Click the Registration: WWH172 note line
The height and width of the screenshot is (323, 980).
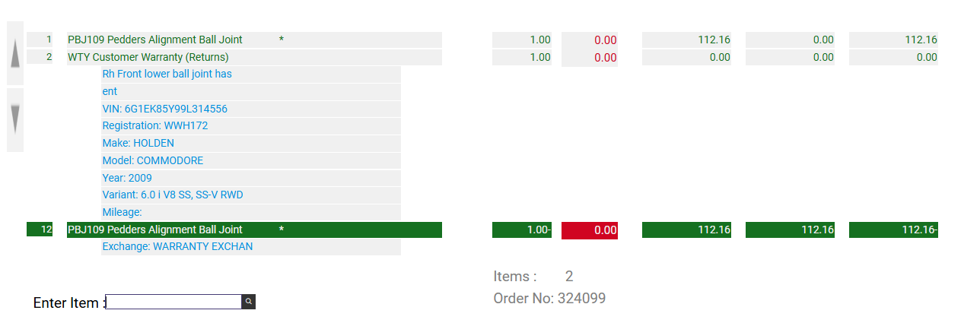(155, 126)
